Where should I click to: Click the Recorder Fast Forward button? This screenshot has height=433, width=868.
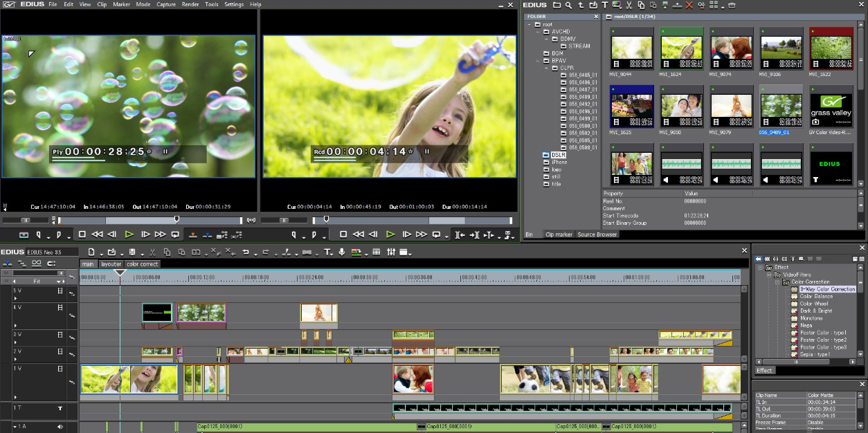pos(422,234)
